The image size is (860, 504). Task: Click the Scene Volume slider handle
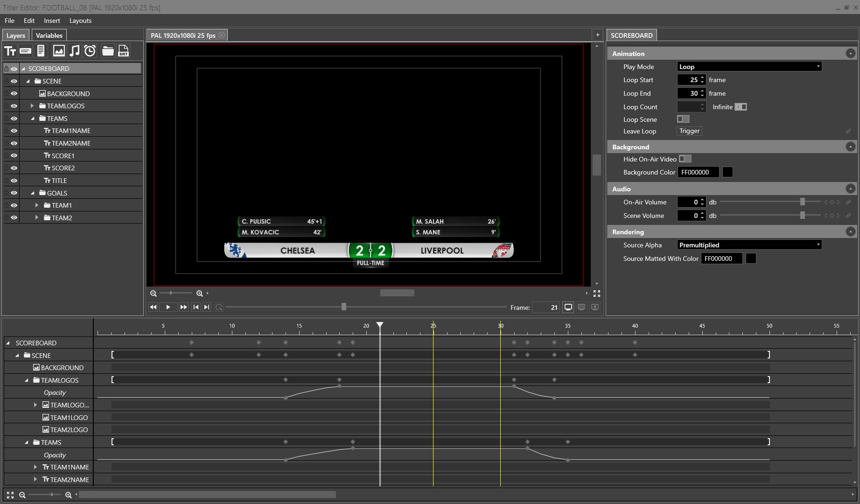[x=803, y=216]
